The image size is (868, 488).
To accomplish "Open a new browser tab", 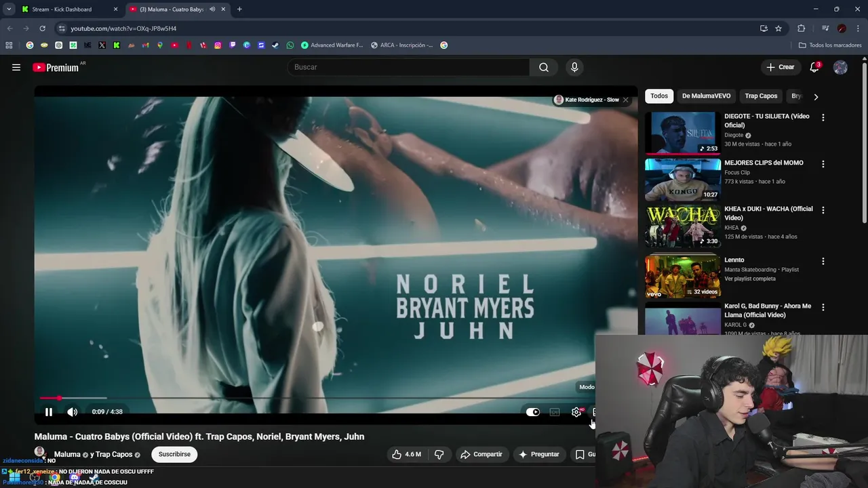I will point(239,9).
